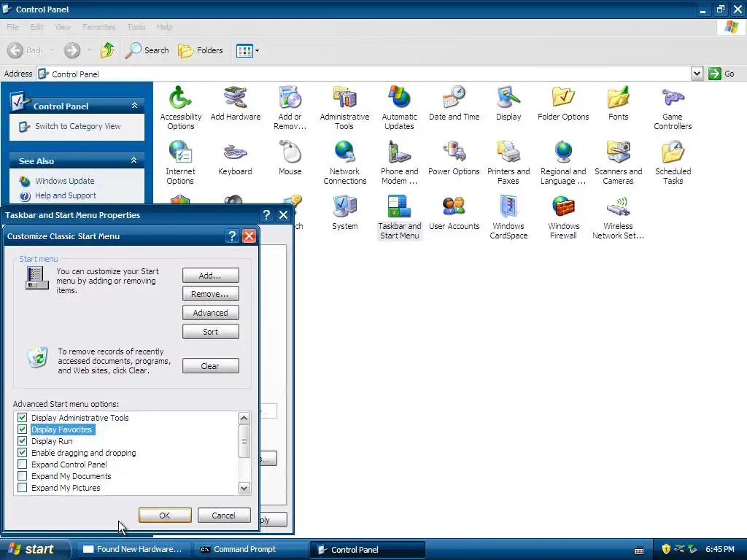Collapse the See Also sidebar section
Screen dimensions: 747x560
click(x=134, y=160)
